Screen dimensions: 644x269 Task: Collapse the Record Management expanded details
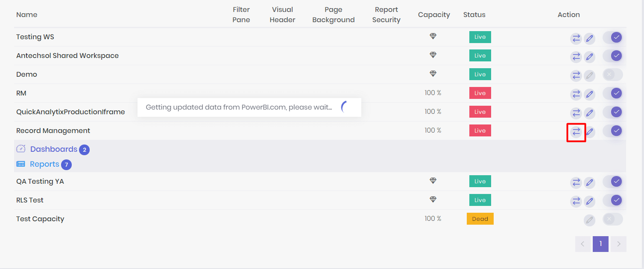(53, 130)
